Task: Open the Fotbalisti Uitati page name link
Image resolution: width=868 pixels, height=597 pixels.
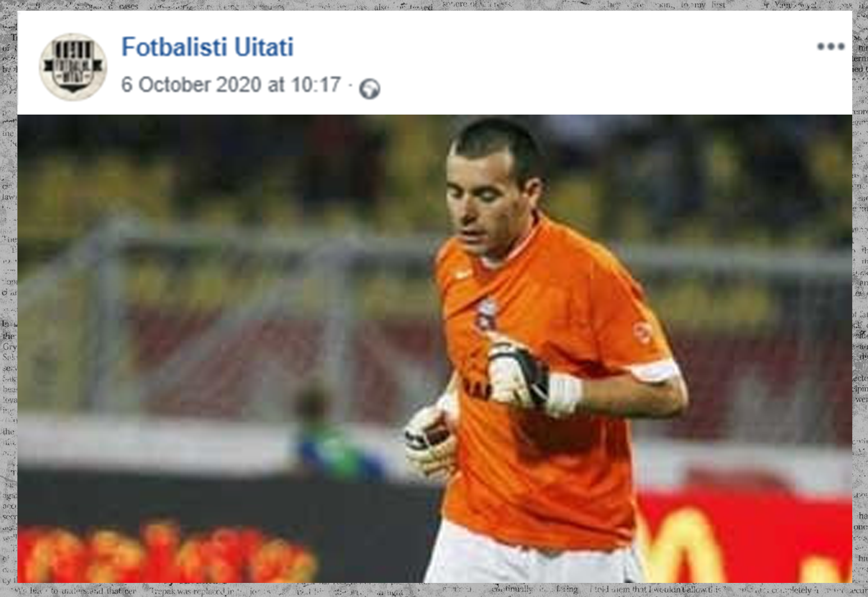Action: click(x=207, y=47)
